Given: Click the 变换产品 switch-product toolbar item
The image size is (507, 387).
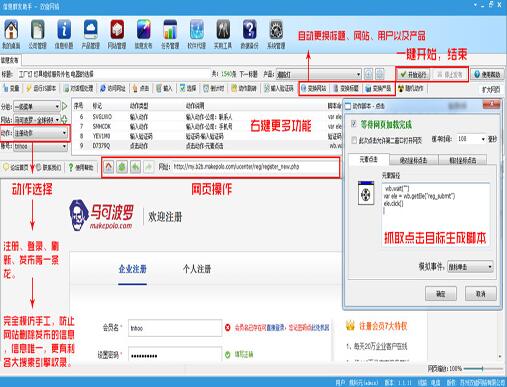Looking at the screenshot, I should click(x=378, y=88).
